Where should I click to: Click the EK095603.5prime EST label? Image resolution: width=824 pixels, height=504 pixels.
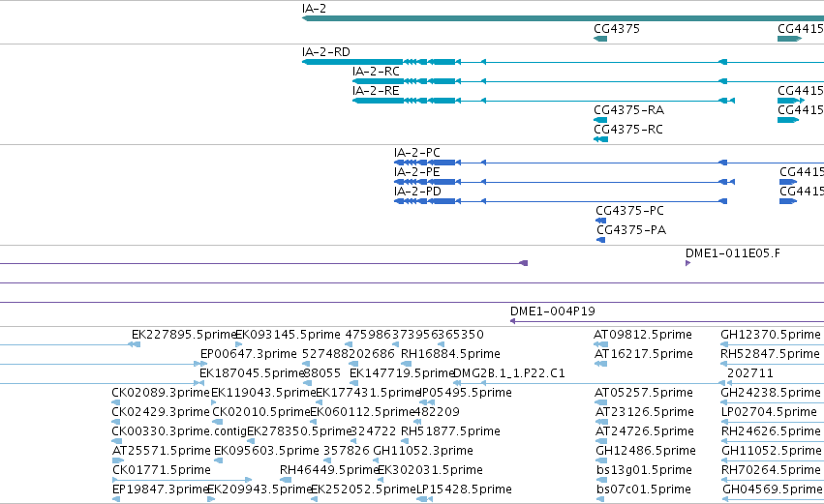click(266, 451)
